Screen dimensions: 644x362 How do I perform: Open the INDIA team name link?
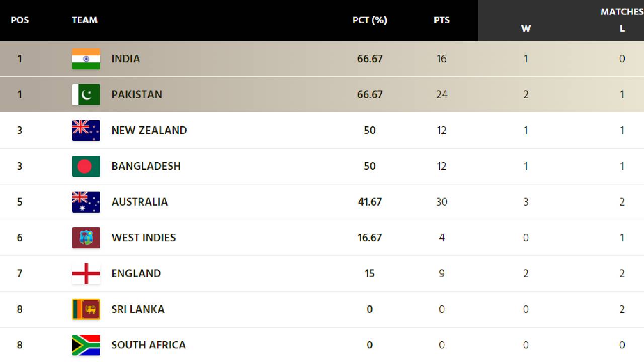click(x=126, y=59)
